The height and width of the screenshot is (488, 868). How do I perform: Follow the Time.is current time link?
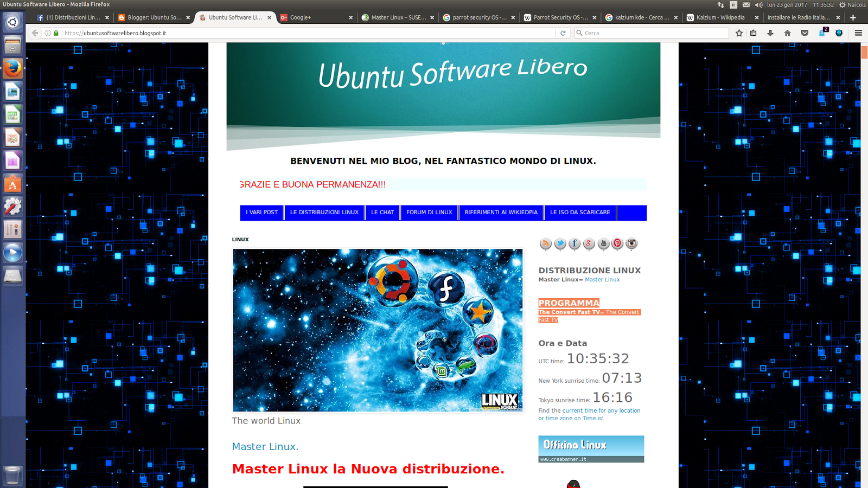pyautogui.click(x=589, y=414)
